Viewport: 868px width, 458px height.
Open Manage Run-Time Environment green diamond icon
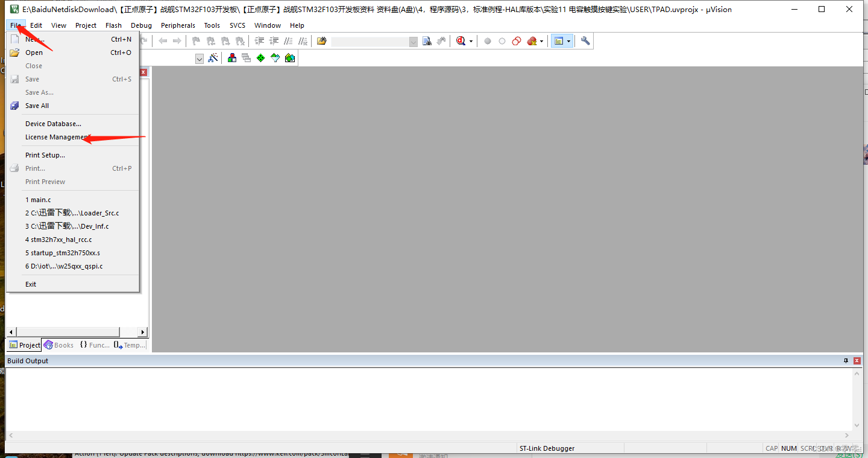(x=260, y=58)
